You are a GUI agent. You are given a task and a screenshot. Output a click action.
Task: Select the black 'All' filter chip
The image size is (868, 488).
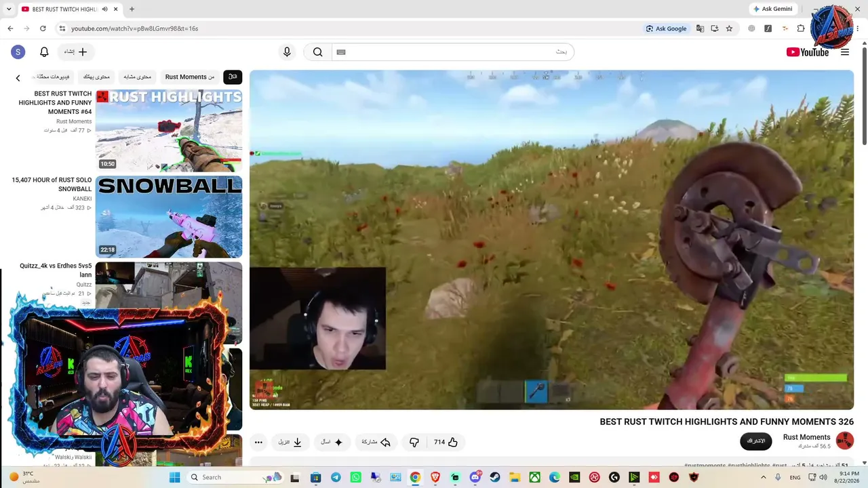pyautogui.click(x=233, y=77)
